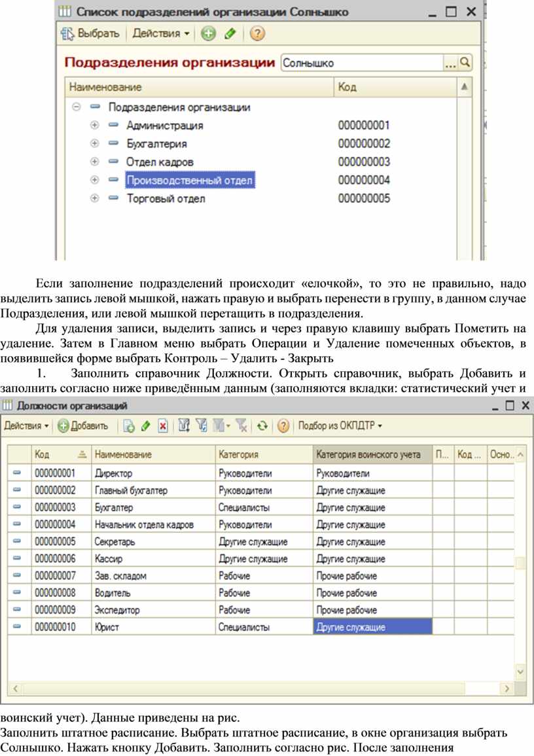Select the Юрист row
The width and height of the screenshot is (534, 756).
(x=260, y=627)
